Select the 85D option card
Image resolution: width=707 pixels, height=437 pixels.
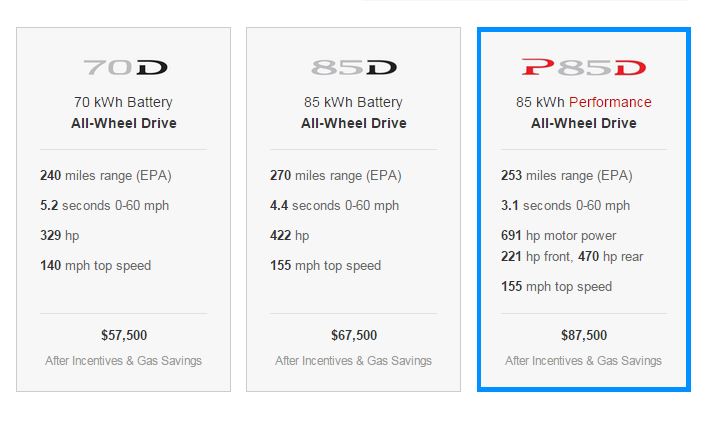click(354, 209)
